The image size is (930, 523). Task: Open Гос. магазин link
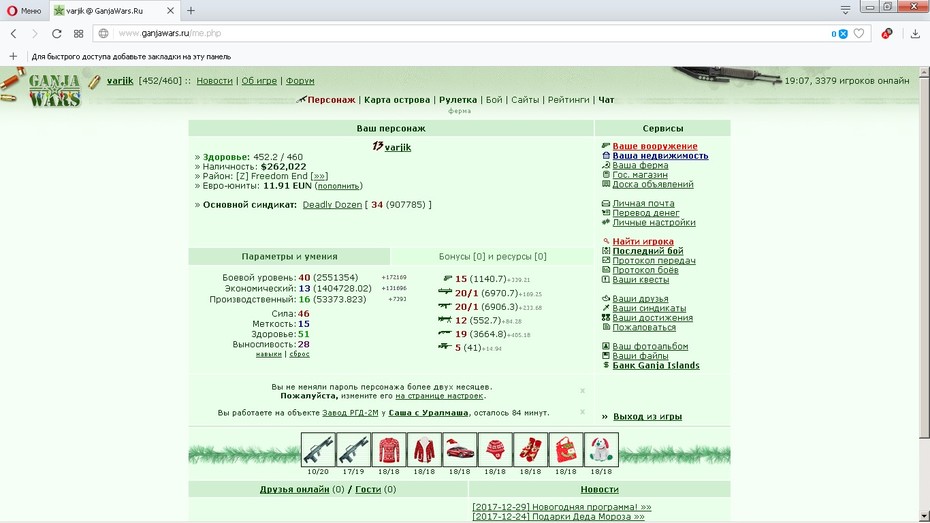tap(640, 174)
